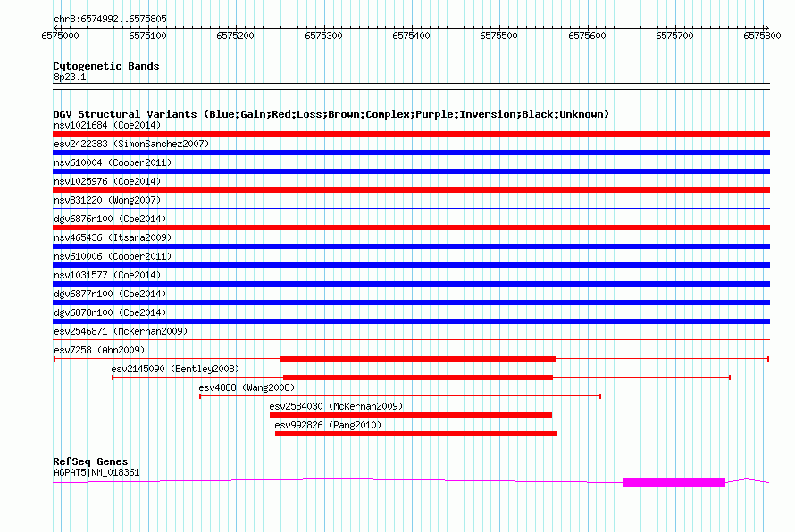Screen dimensions: 795x532
Task: Click the esv7258 (Ahn2009) label
Action: tap(99, 350)
